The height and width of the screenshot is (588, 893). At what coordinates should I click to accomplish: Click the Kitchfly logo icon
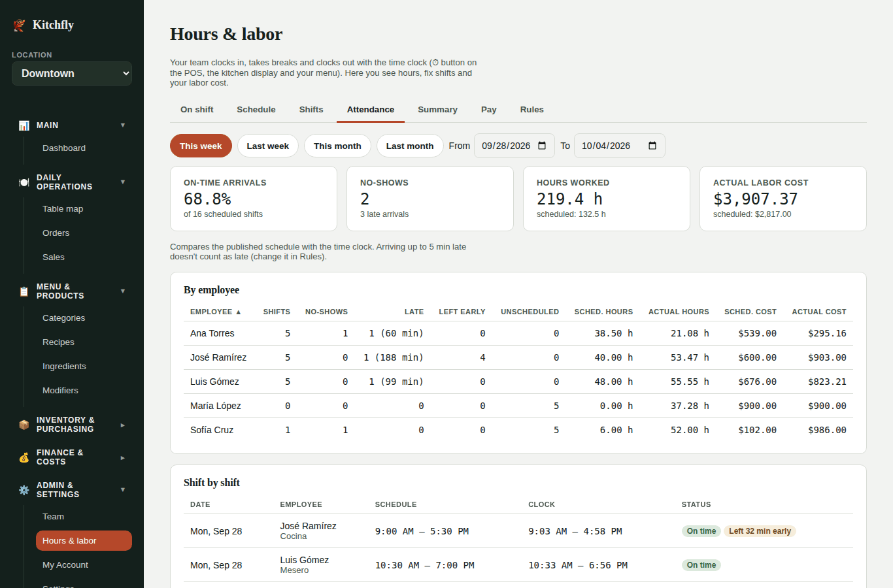point(19,25)
